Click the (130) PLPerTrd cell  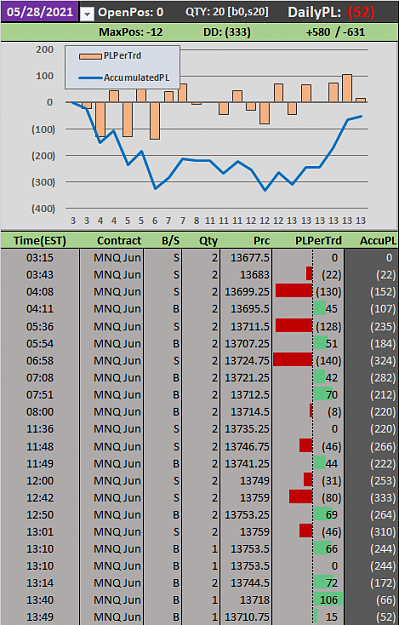pyautogui.click(x=308, y=292)
